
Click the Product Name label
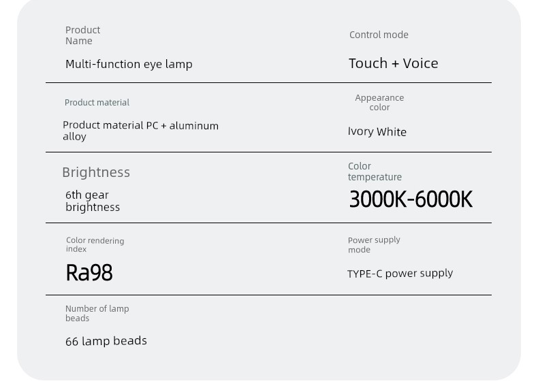pyautogui.click(x=82, y=35)
